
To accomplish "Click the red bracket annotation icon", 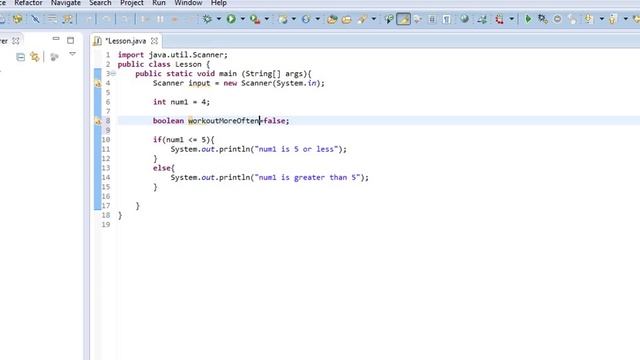I will click(x=500, y=19).
